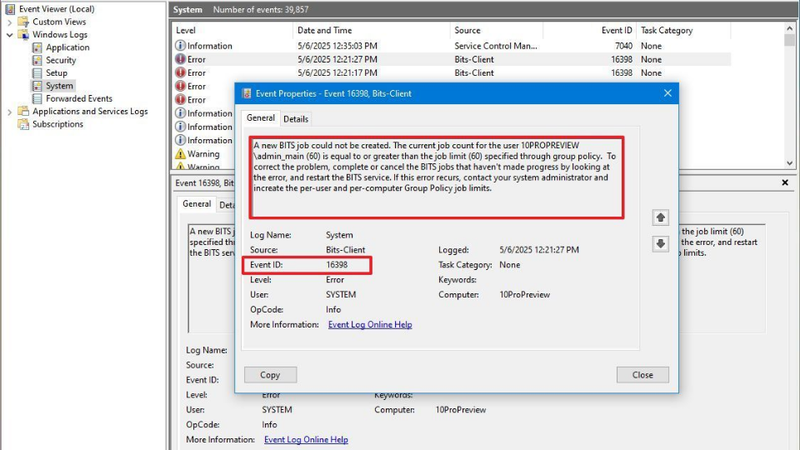The image size is (800, 450).
Task: Click the Windows Logs folder icon
Action: (x=23, y=34)
